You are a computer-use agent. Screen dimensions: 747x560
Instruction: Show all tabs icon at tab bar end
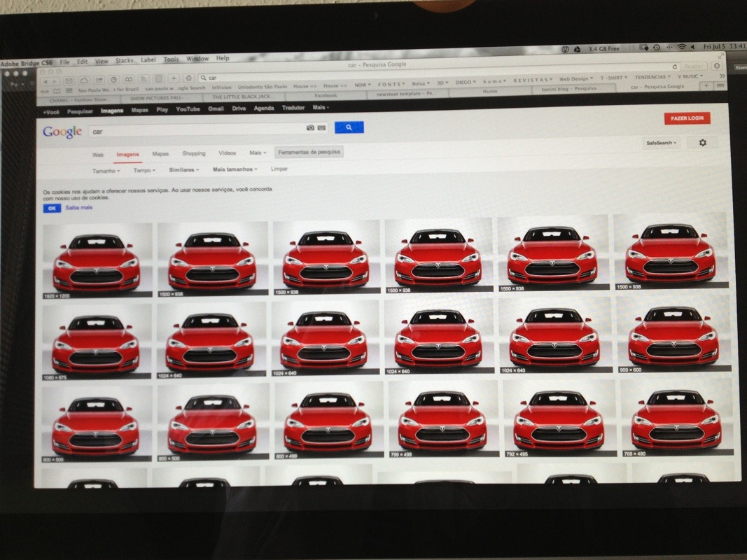click(x=720, y=85)
